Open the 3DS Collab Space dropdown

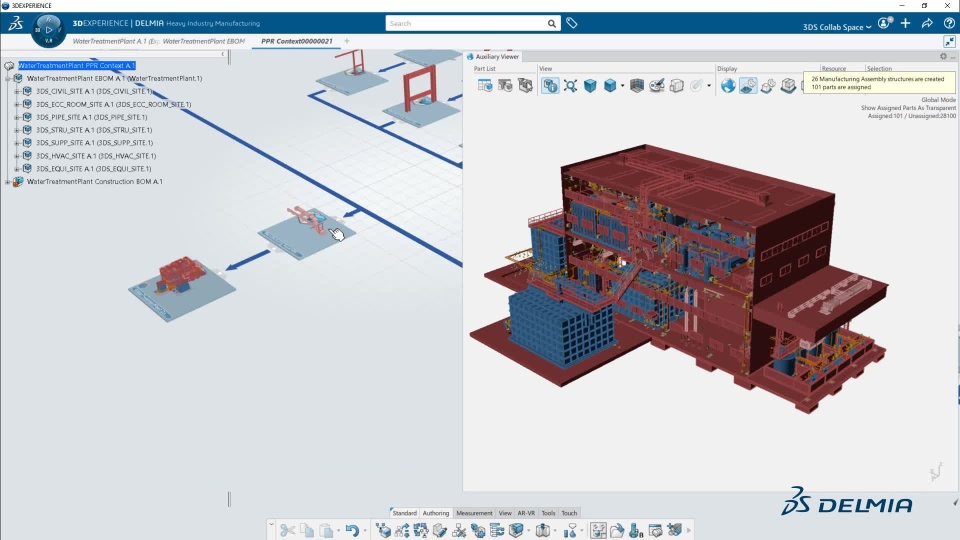click(x=836, y=27)
